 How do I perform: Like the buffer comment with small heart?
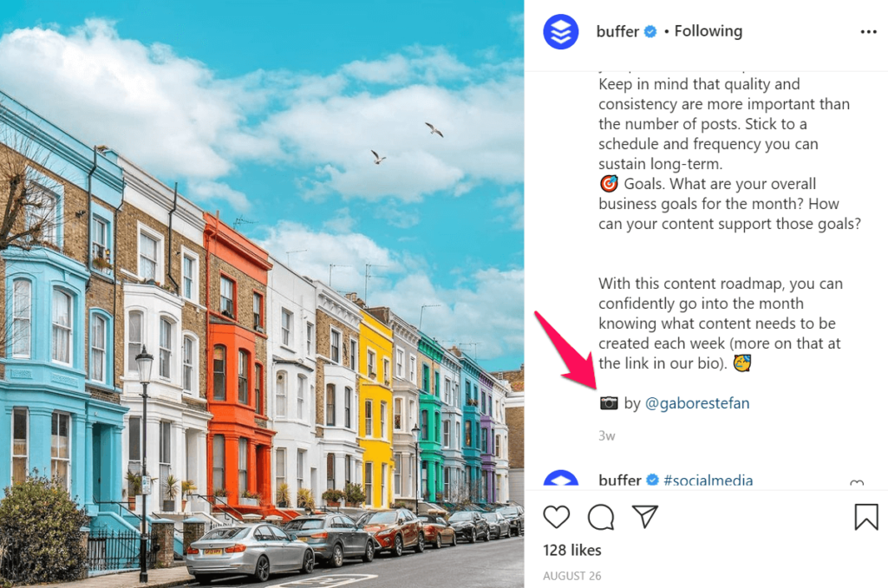(x=857, y=483)
